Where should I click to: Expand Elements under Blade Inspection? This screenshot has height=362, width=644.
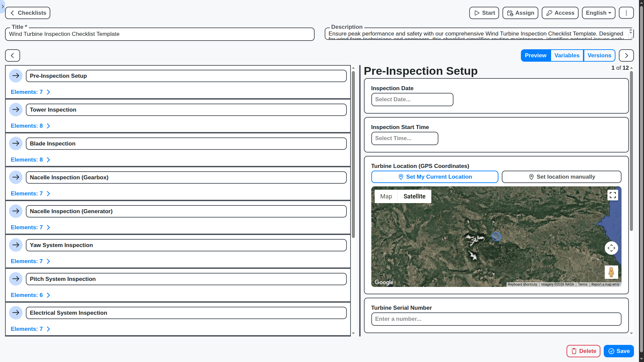click(30, 160)
